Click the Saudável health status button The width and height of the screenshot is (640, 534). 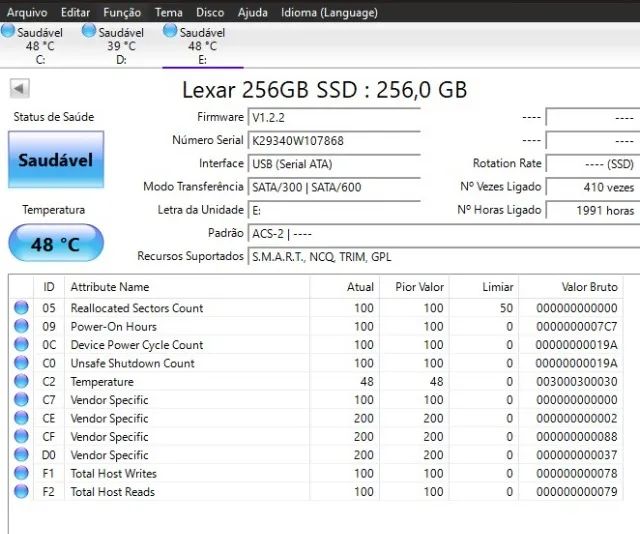pyautogui.click(x=56, y=160)
